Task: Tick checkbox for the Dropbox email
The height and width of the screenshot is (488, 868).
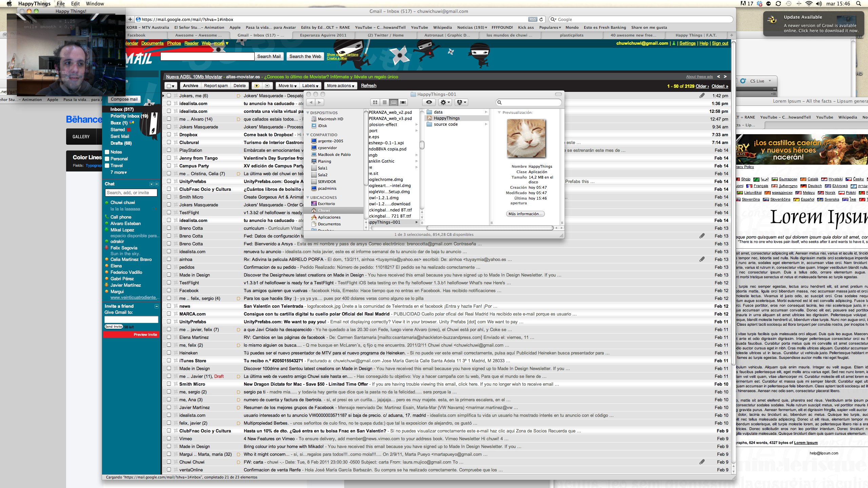Action: tap(169, 135)
